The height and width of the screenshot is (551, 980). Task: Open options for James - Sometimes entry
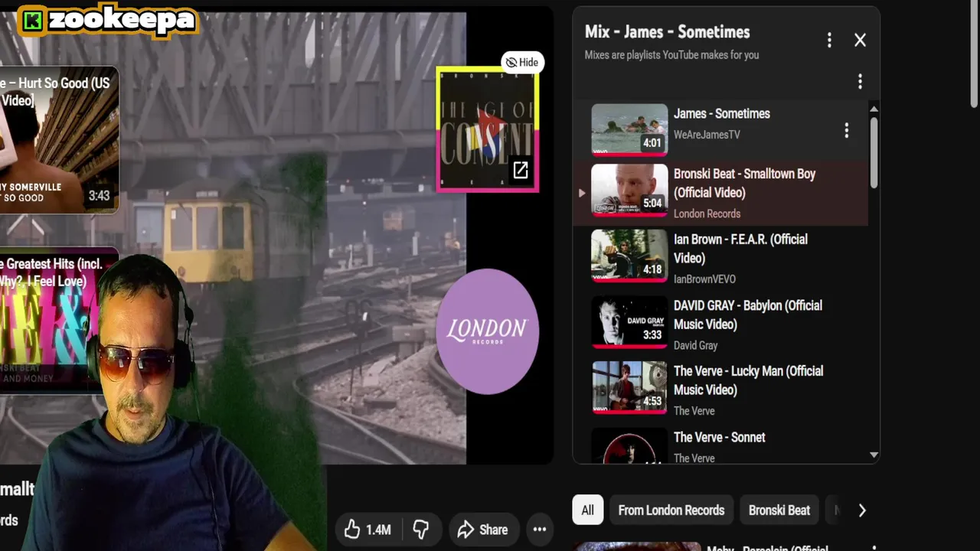pyautogui.click(x=846, y=131)
